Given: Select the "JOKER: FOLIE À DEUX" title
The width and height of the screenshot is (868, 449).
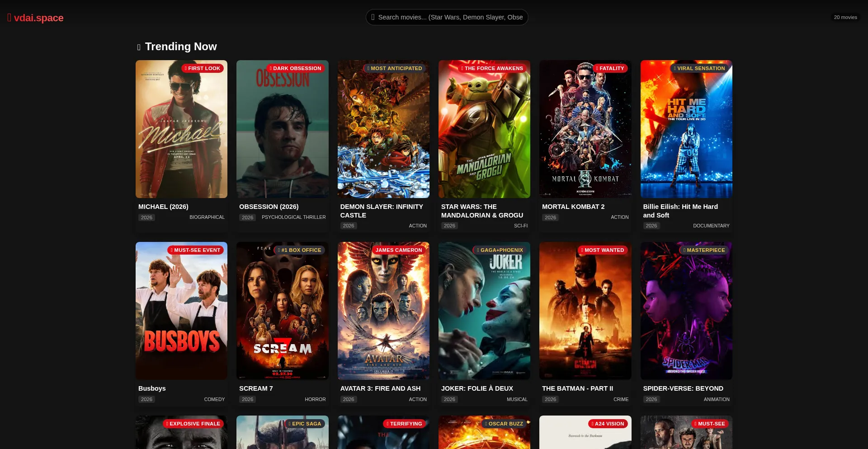Looking at the screenshot, I should pos(477,388).
